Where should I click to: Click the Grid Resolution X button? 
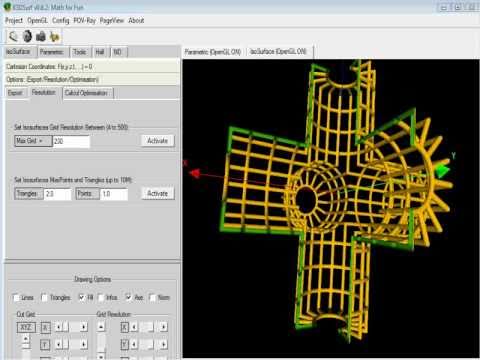click(124, 328)
